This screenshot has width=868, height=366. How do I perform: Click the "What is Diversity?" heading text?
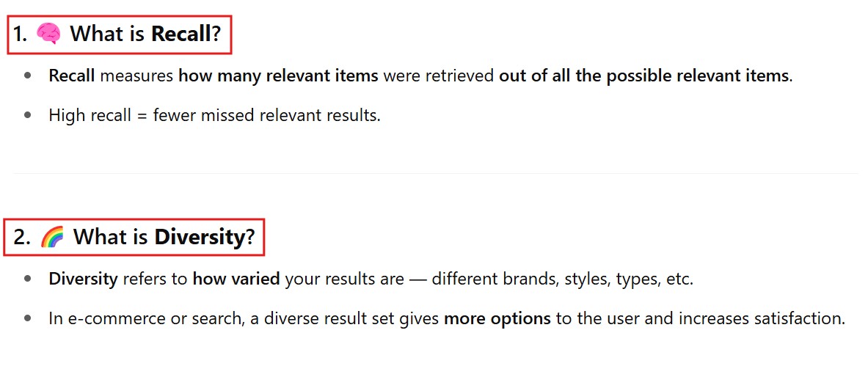pyautogui.click(x=164, y=237)
